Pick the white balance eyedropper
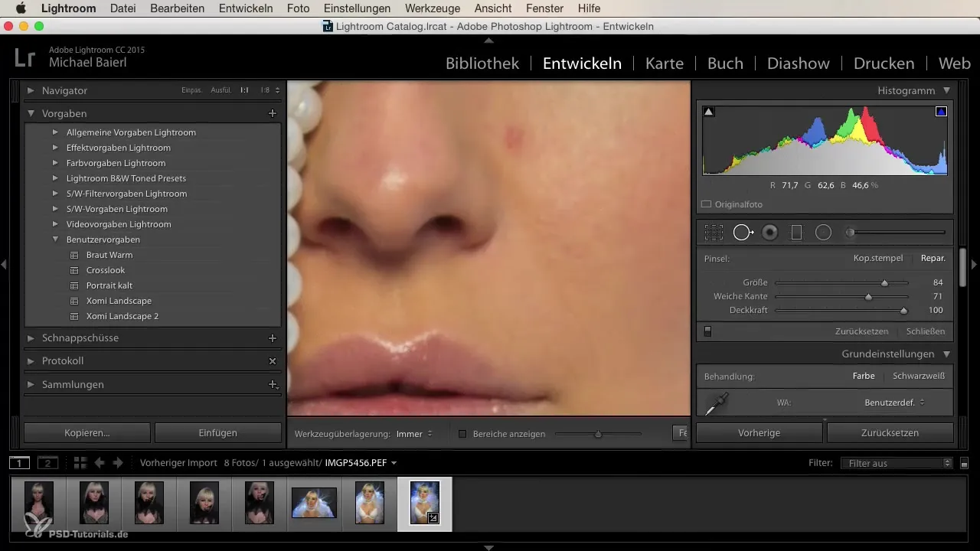 click(x=716, y=403)
